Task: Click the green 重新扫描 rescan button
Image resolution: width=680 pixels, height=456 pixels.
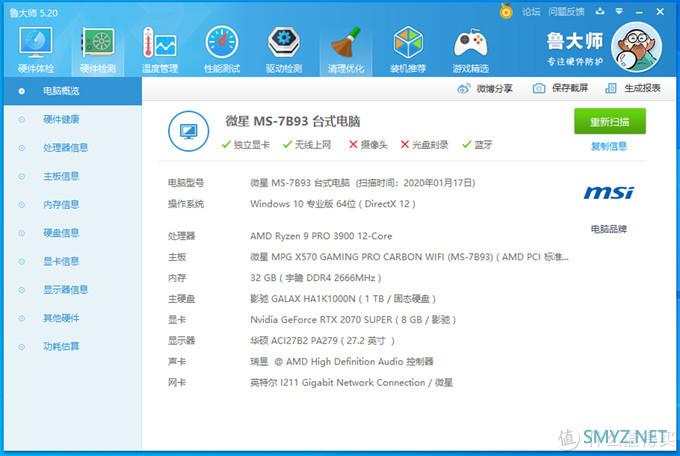Action: 610,121
